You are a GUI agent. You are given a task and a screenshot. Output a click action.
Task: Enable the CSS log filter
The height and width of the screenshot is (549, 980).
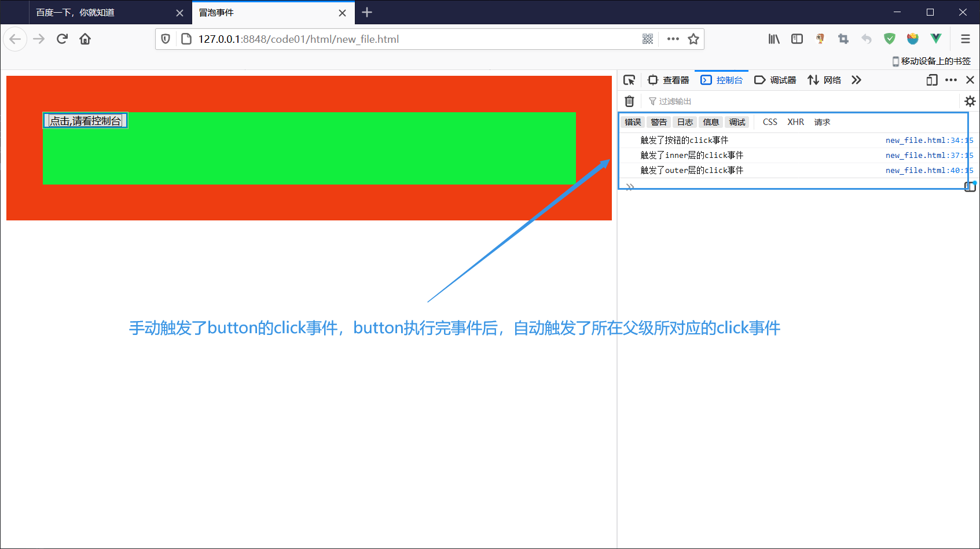pos(769,121)
